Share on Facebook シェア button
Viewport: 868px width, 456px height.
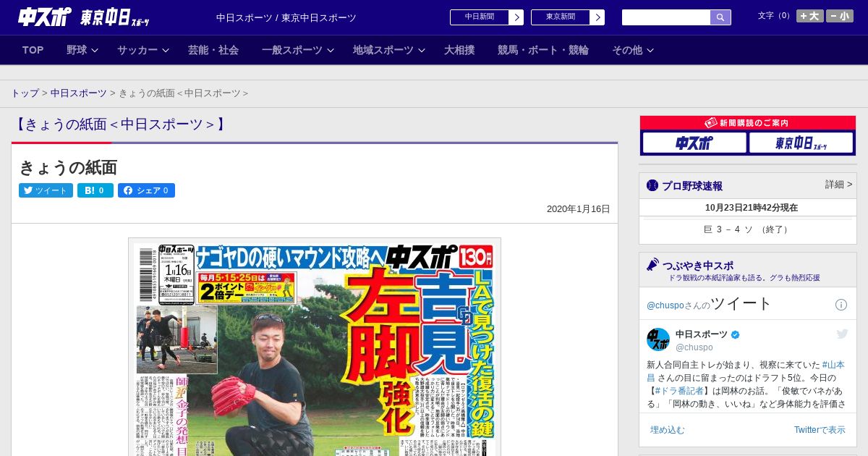(x=146, y=190)
